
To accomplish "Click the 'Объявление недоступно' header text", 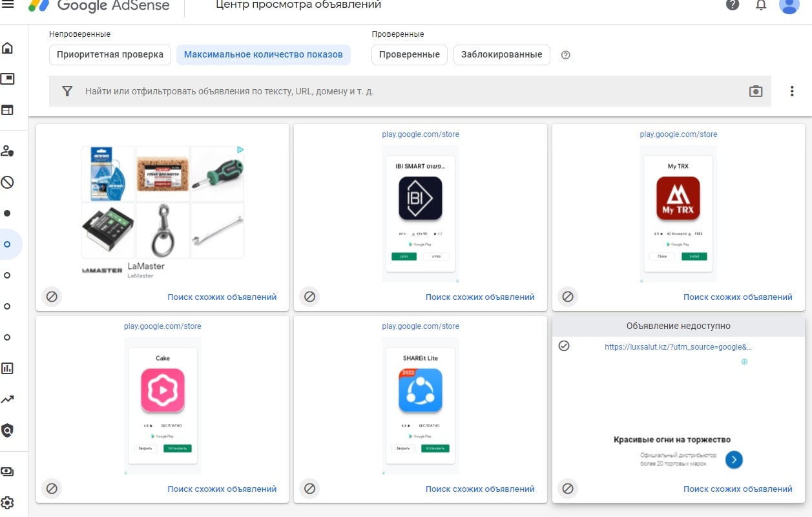I will [x=678, y=326].
